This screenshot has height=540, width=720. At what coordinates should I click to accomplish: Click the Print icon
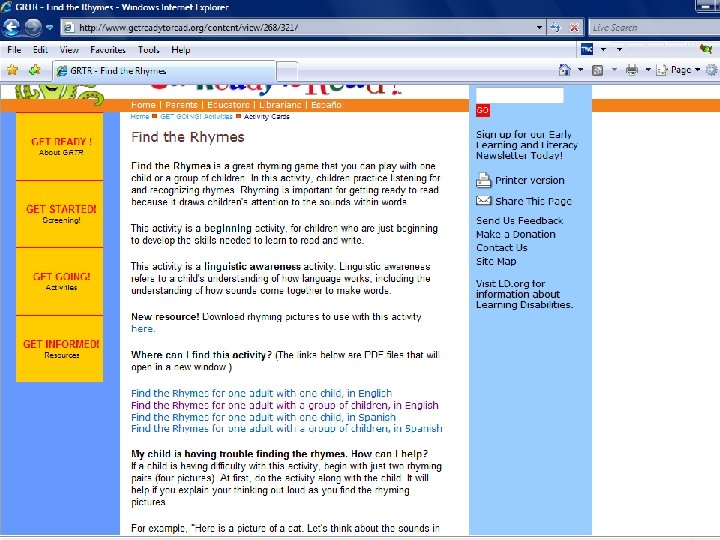pos(632,70)
